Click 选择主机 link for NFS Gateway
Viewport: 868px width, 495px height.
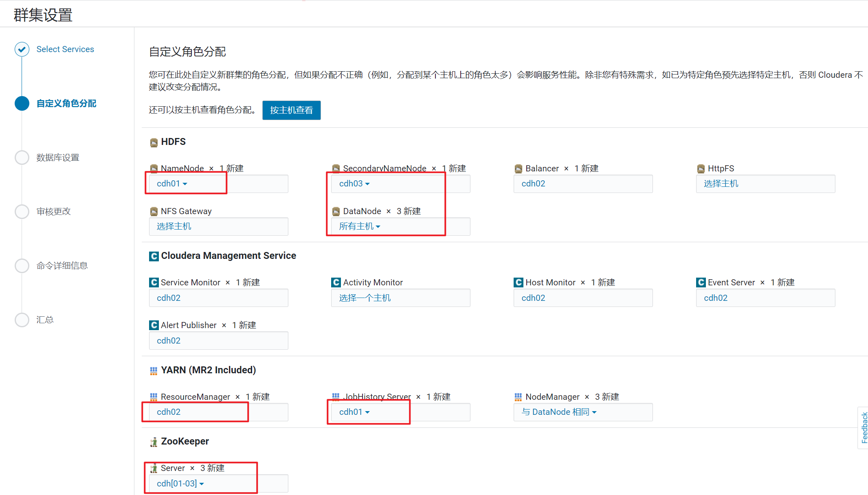(174, 226)
